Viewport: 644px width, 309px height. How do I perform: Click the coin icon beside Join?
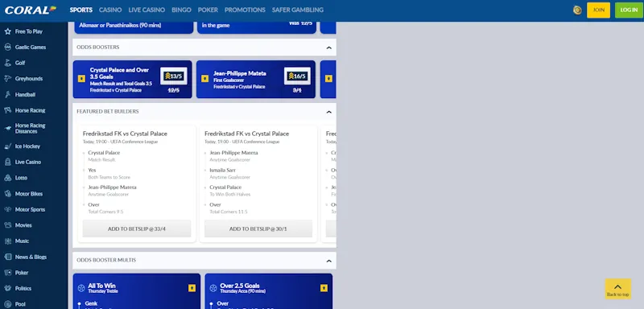577,10
